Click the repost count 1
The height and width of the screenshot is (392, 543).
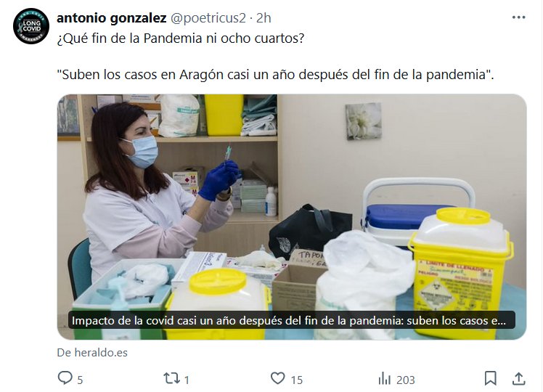tap(187, 380)
